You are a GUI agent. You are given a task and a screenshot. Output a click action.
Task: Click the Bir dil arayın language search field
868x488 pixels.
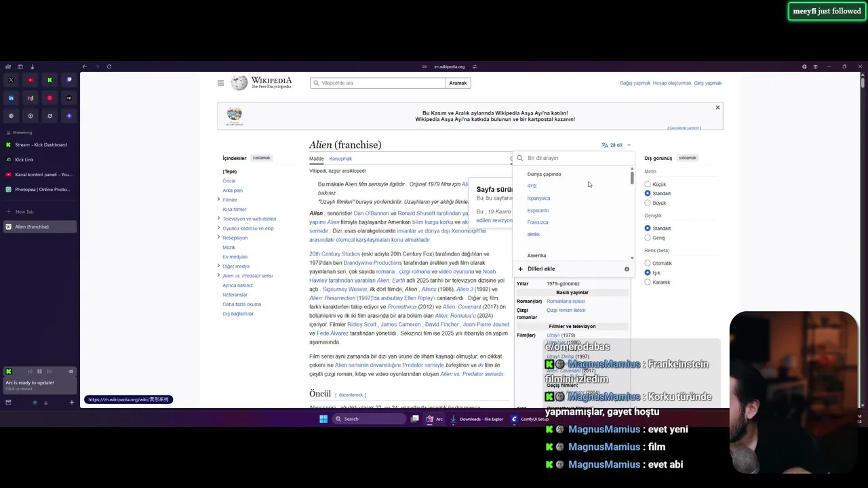[574, 158]
